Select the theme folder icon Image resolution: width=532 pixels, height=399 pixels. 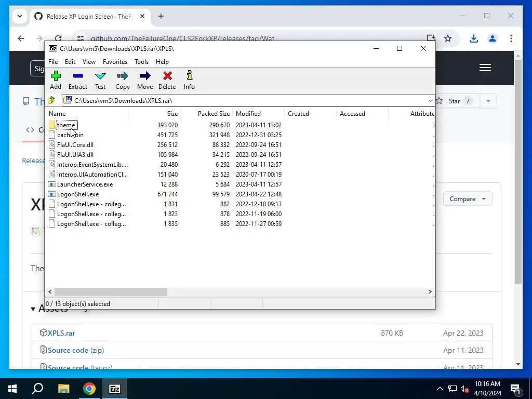51,125
